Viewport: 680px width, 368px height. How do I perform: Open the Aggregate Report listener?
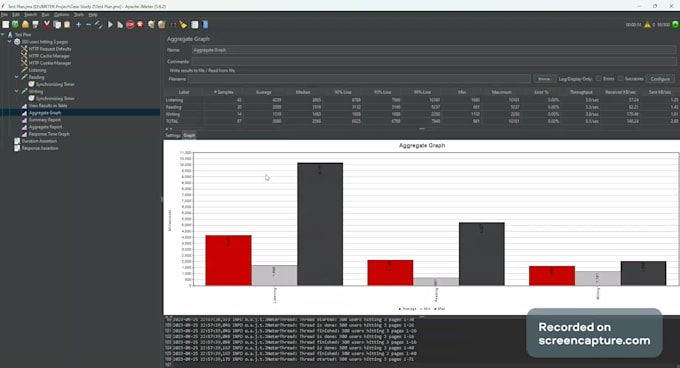click(x=45, y=127)
